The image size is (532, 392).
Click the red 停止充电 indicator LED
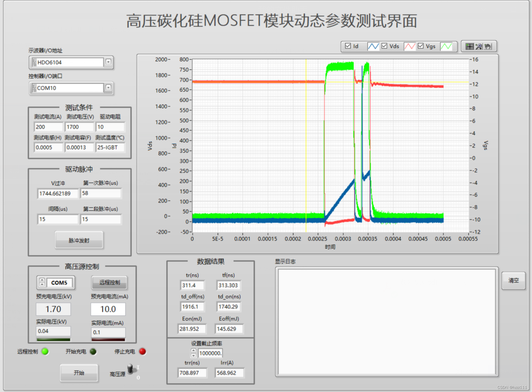pyautogui.click(x=143, y=352)
